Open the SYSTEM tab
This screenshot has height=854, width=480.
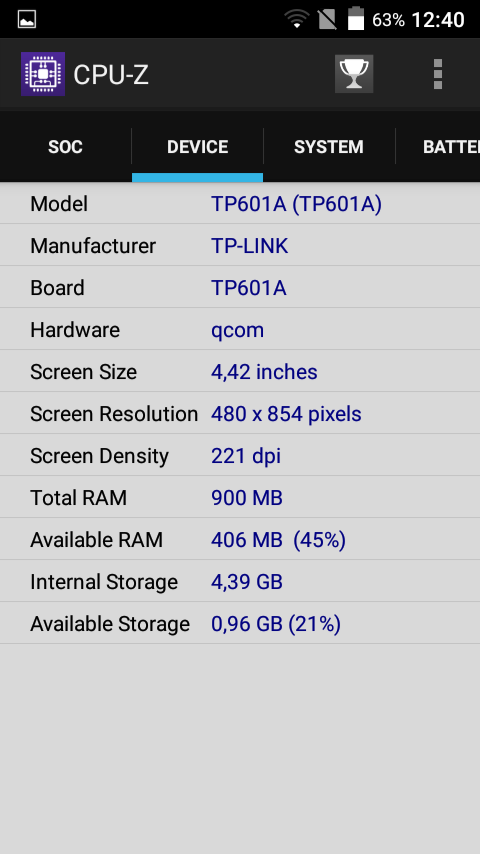click(329, 147)
